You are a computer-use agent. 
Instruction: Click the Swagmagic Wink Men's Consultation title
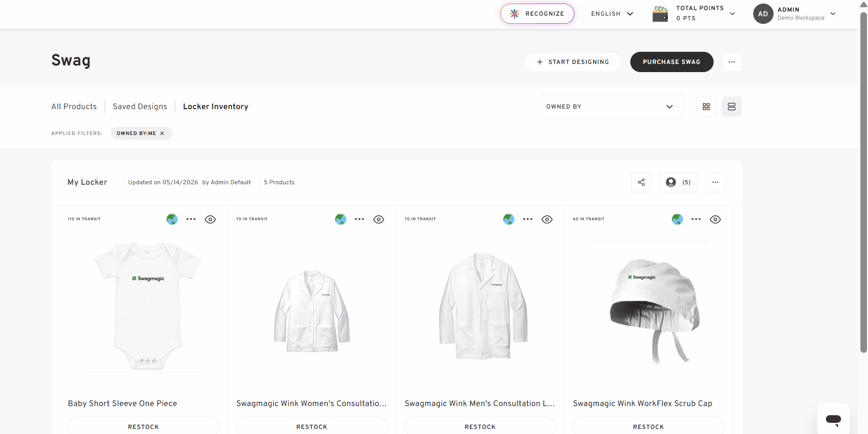479,404
